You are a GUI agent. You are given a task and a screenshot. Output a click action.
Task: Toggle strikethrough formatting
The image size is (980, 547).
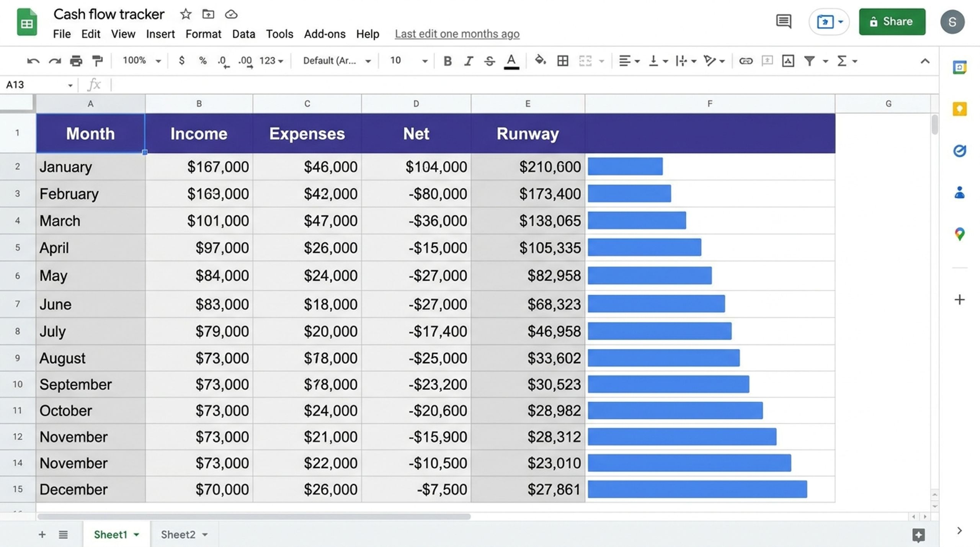tap(490, 61)
